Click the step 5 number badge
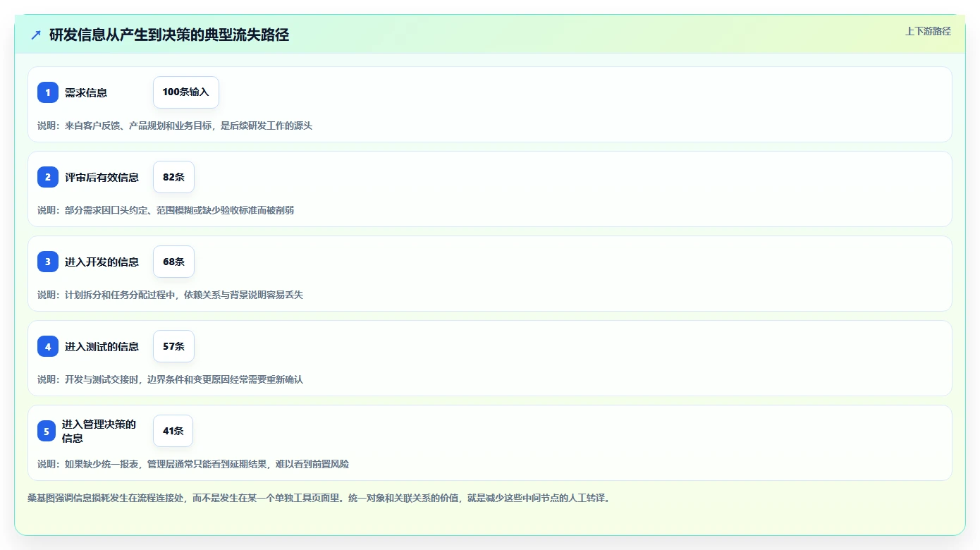This screenshot has height=550, width=980. 47,431
